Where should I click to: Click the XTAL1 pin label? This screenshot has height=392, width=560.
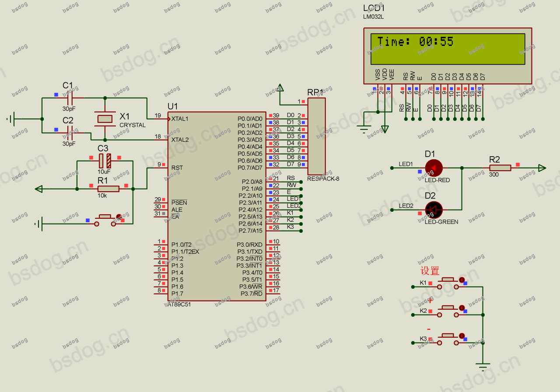180,119
